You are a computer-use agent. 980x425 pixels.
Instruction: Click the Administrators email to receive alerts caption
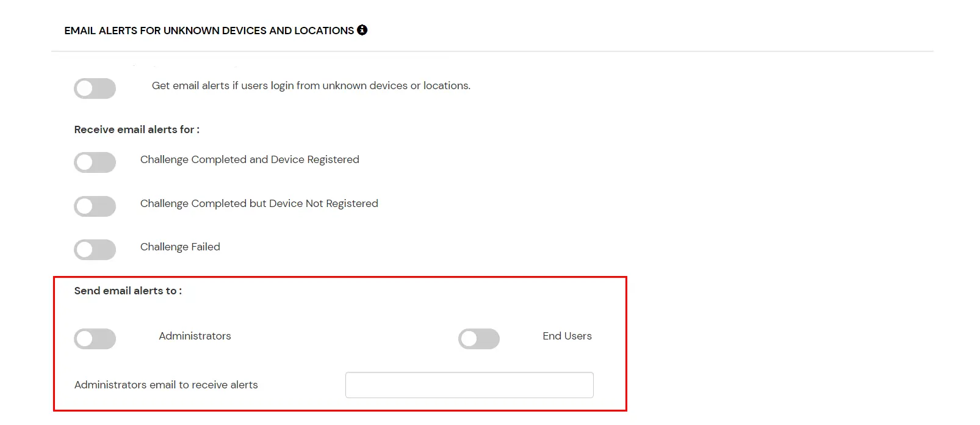click(x=165, y=385)
